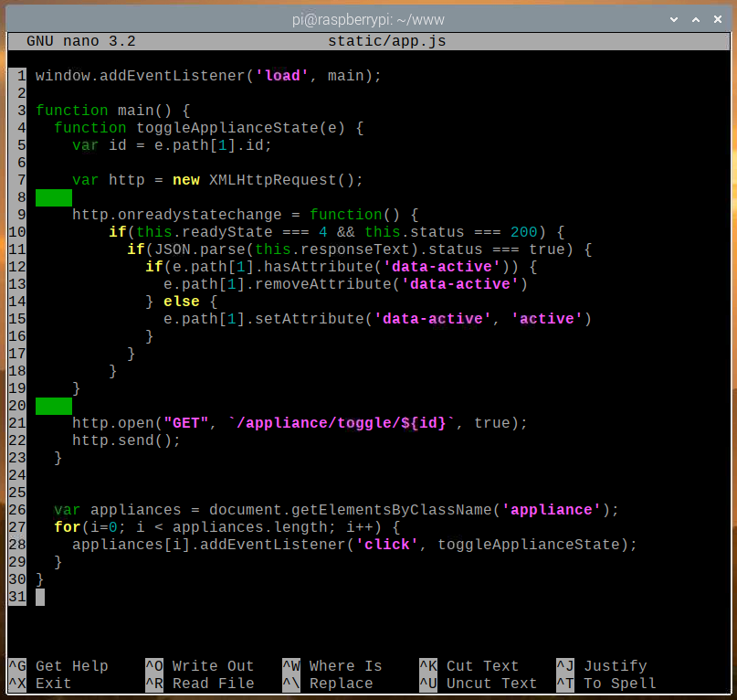
Task: Click the ^T To Spell shortcut
Action: (605, 684)
